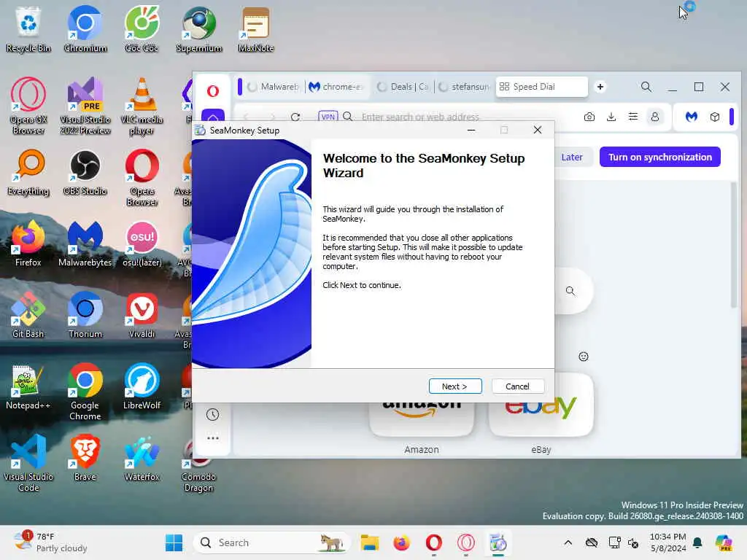Select the MaxNote desktop shortcut
Viewport: 747px width, 560px height.
coord(256,29)
